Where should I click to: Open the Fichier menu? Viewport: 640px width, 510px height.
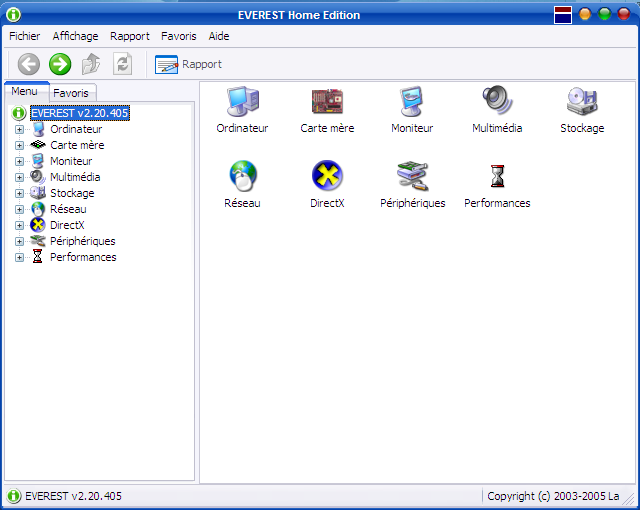(x=24, y=36)
